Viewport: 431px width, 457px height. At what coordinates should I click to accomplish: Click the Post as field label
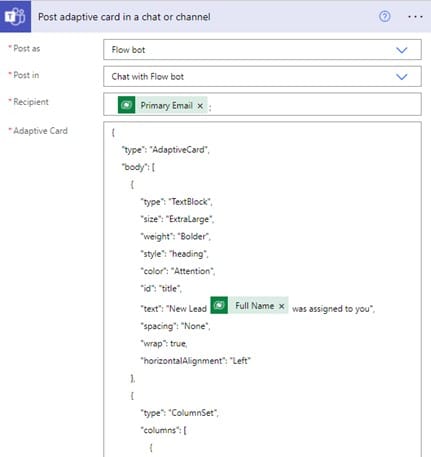click(27, 48)
